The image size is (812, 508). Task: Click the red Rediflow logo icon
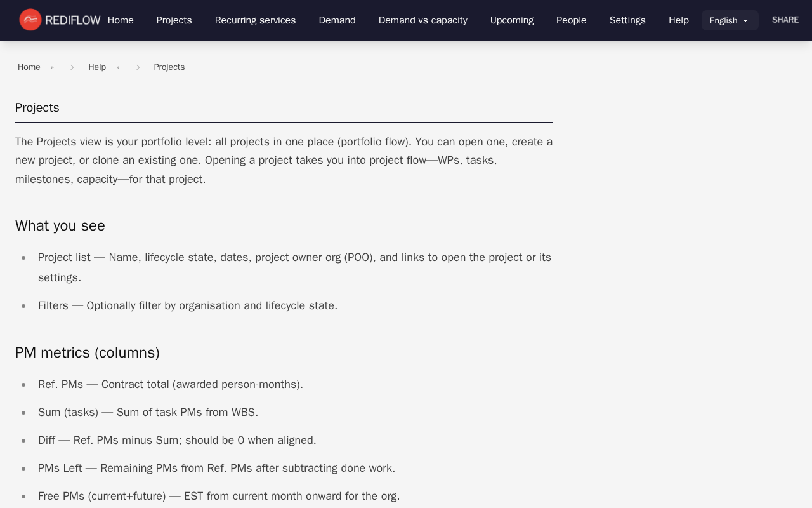click(30, 20)
